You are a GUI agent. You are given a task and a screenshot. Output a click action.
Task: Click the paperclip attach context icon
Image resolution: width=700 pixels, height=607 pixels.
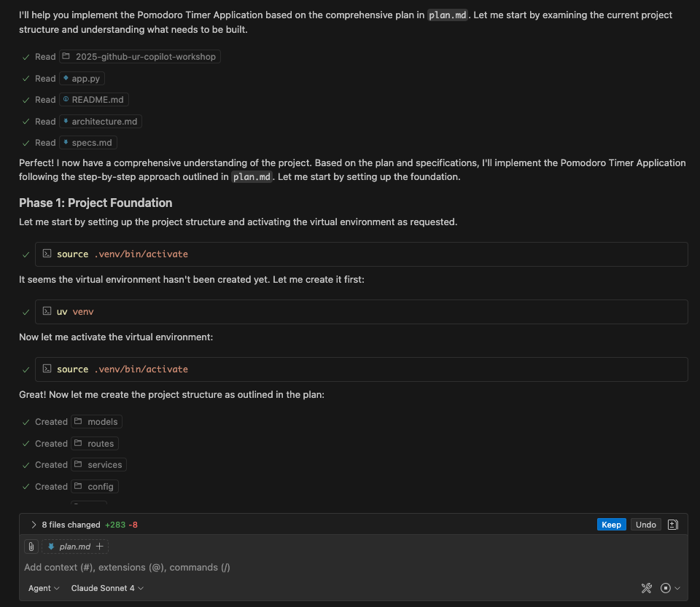click(x=30, y=546)
